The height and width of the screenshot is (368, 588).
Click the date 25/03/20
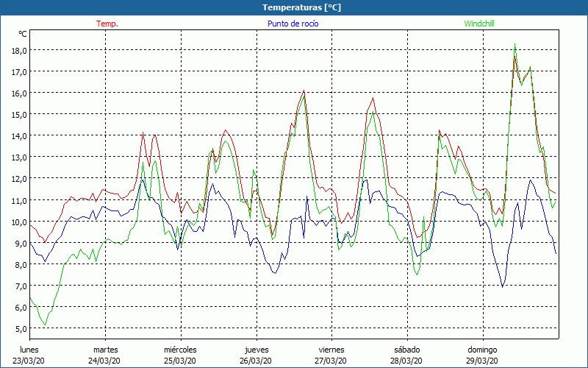pos(180,361)
